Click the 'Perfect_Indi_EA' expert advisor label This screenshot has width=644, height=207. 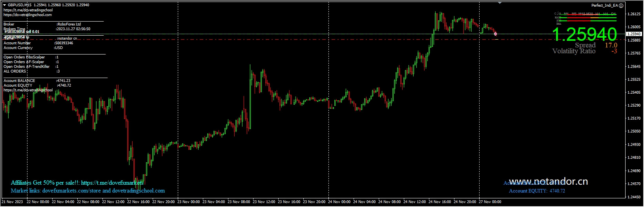604,5
